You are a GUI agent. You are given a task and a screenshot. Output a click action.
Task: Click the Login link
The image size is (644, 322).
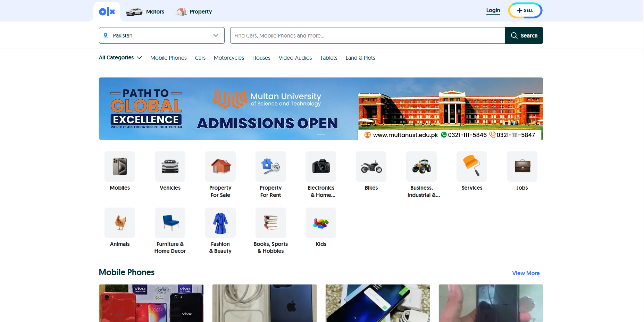tap(493, 10)
